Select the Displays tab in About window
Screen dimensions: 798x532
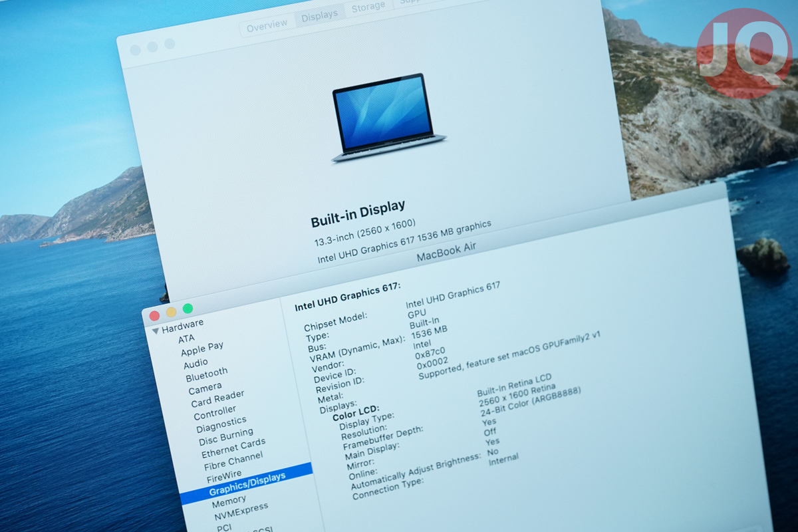pyautogui.click(x=319, y=15)
